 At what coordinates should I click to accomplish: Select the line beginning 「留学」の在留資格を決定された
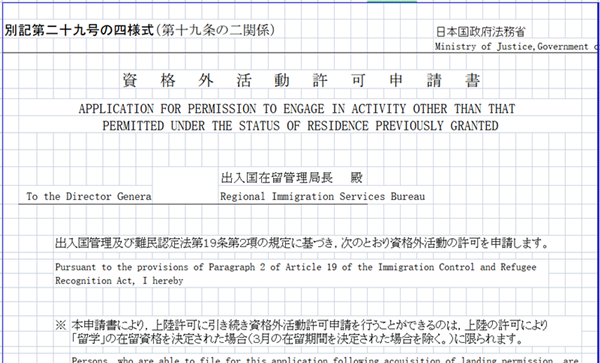point(297,339)
